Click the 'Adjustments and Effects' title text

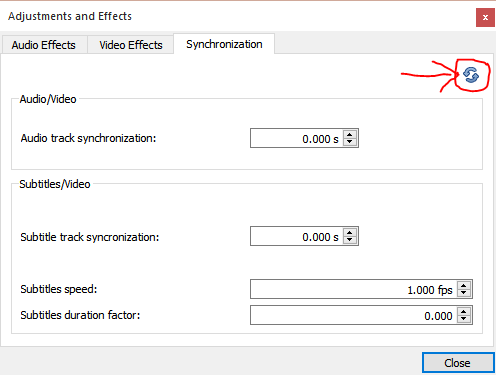point(70,16)
